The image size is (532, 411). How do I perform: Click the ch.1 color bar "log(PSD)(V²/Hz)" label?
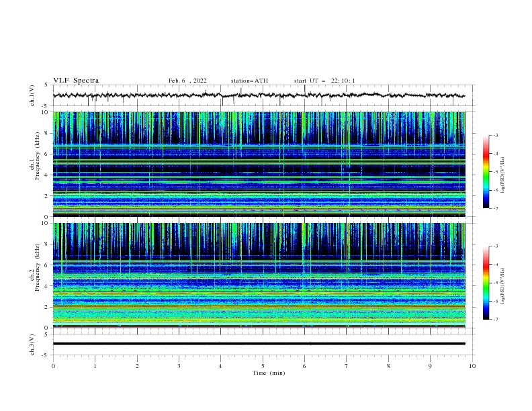[502, 175]
